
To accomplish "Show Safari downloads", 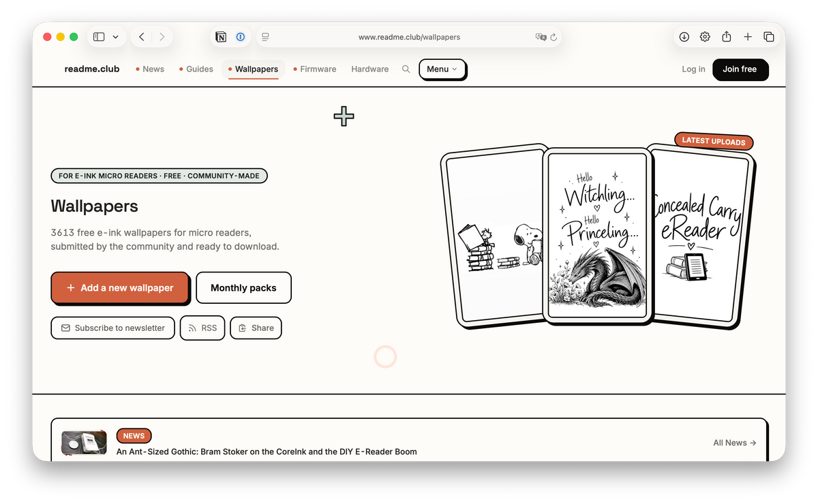I will pyautogui.click(x=684, y=37).
